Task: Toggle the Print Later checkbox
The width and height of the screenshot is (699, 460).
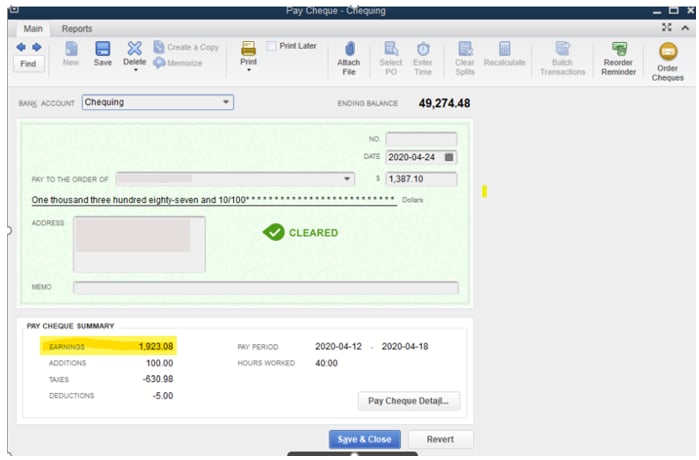Action: pyautogui.click(x=271, y=46)
